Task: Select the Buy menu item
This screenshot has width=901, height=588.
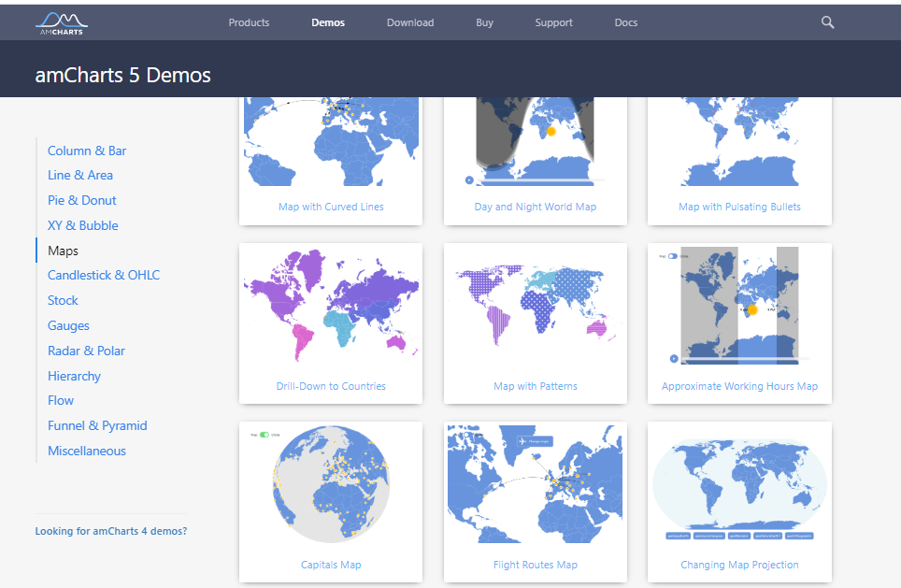Action: click(484, 22)
